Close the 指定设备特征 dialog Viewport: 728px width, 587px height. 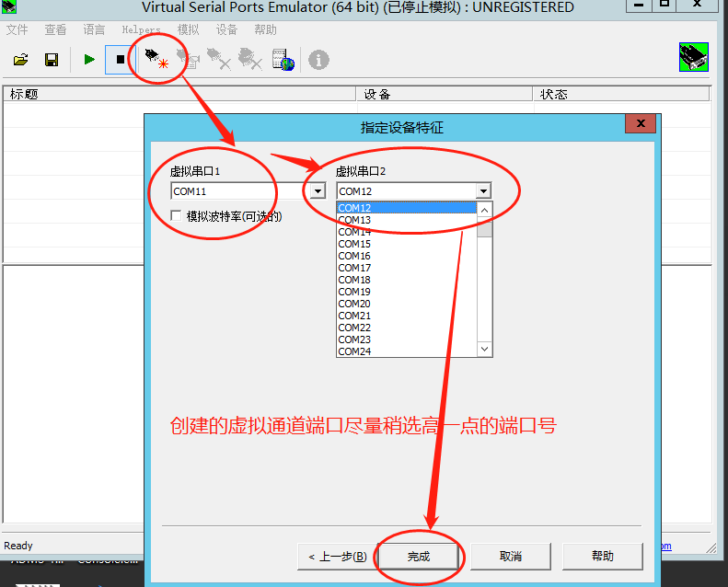pos(641,123)
